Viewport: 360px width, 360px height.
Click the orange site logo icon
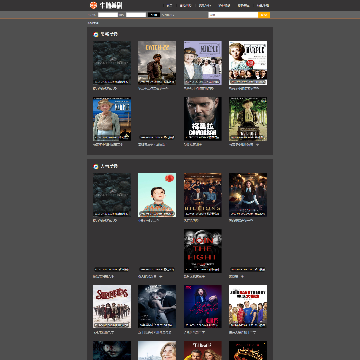(x=93, y=5)
